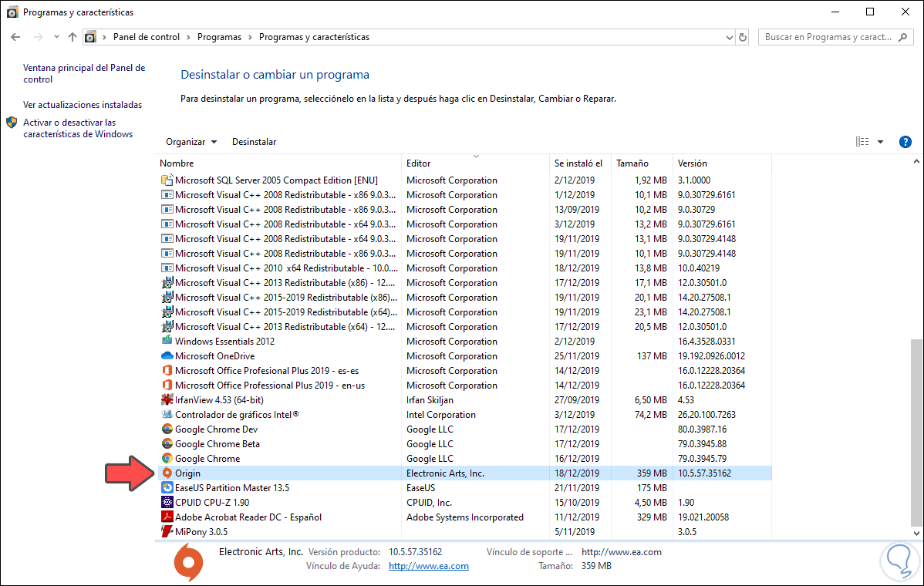This screenshot has width=924, height=586.
Task: Select the Microsoft OneDrive entry
Action: pos(214,355)
